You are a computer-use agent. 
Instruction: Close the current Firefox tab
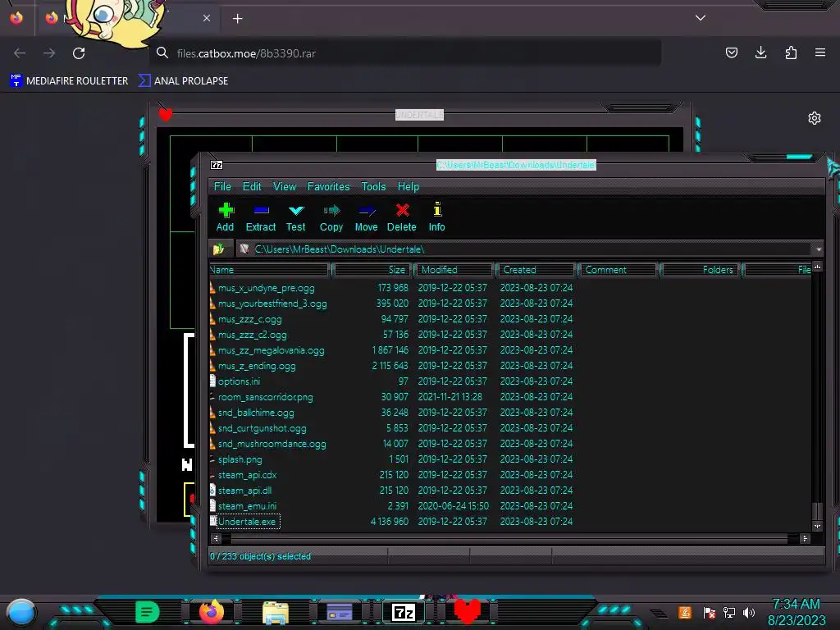coord(206,18)
